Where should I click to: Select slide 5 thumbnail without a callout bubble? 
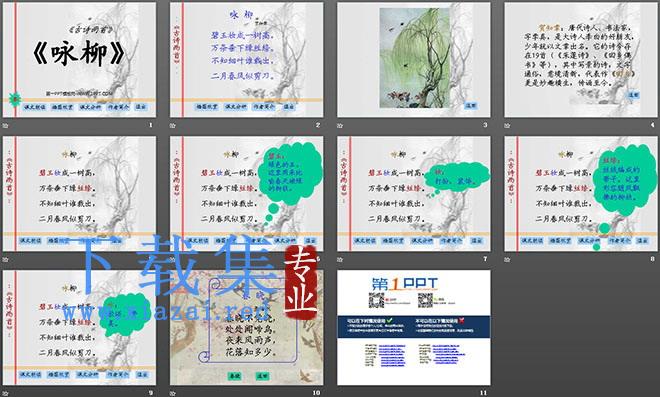79,194
